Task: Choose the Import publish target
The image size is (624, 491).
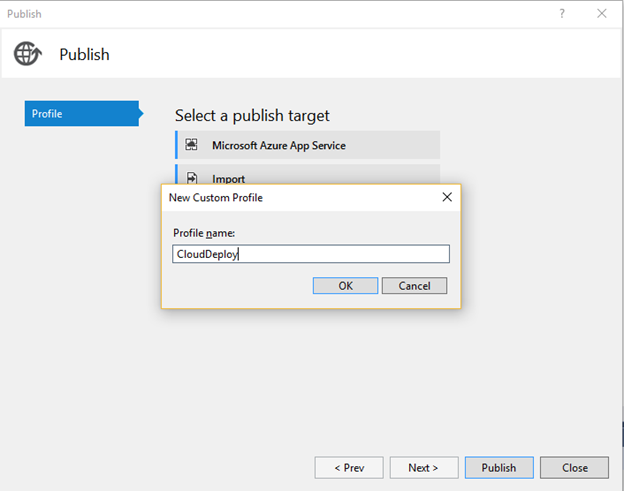Action: click(308, 174)
